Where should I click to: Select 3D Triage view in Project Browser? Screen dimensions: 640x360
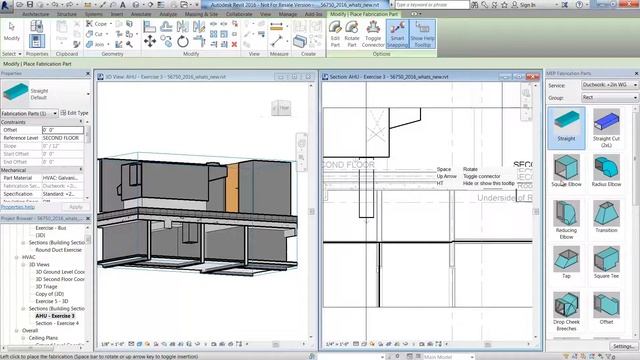coord(46,287)
